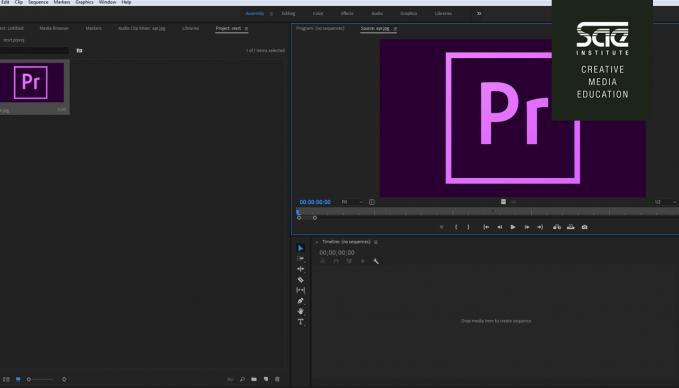
Task: Open the Assembly workspace menu icon
Action: (272, 14)
